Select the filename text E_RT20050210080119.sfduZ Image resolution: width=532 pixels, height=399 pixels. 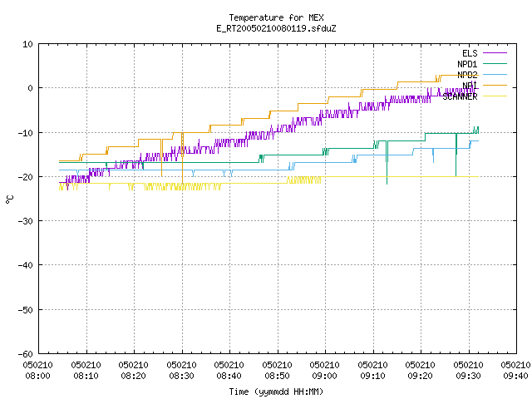click(x=276, y=28)
